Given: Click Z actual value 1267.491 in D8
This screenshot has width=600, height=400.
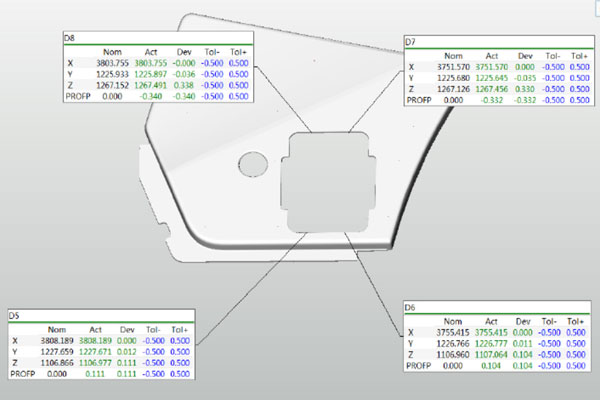Looking at the screenshot, I should tap(160, 85).
